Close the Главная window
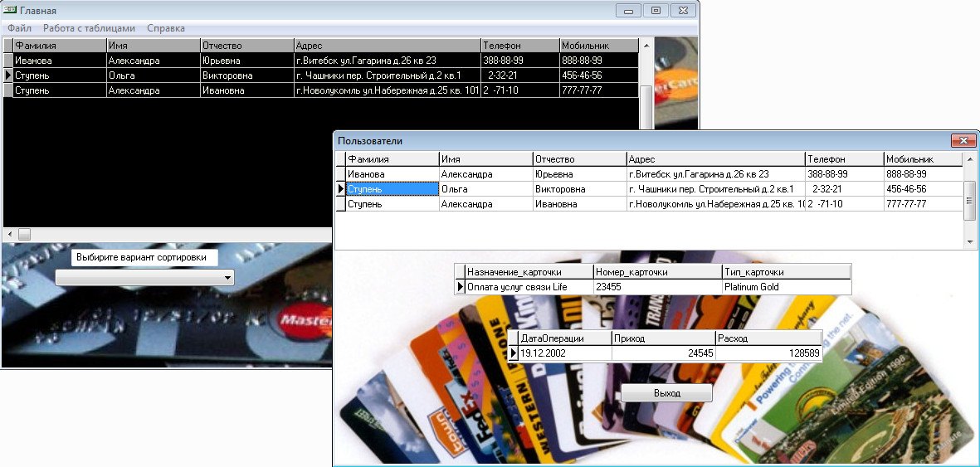980x467 pixels. pos(683,11)
